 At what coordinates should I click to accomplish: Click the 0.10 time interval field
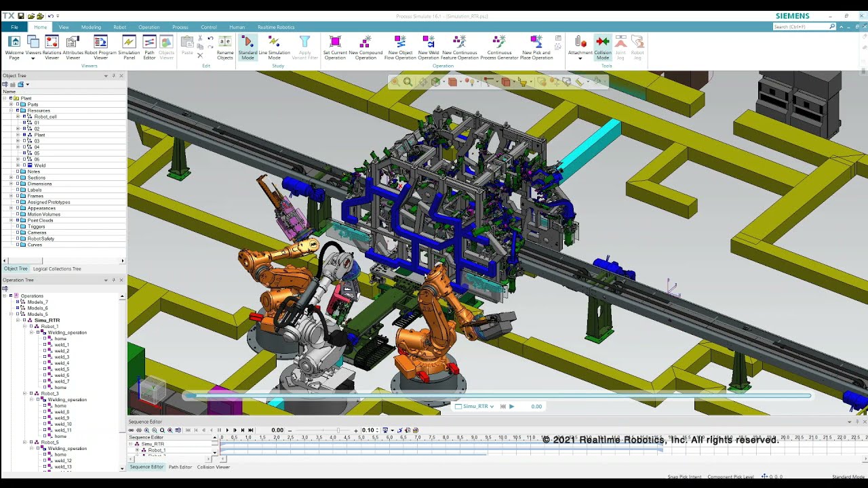(369, 430)
